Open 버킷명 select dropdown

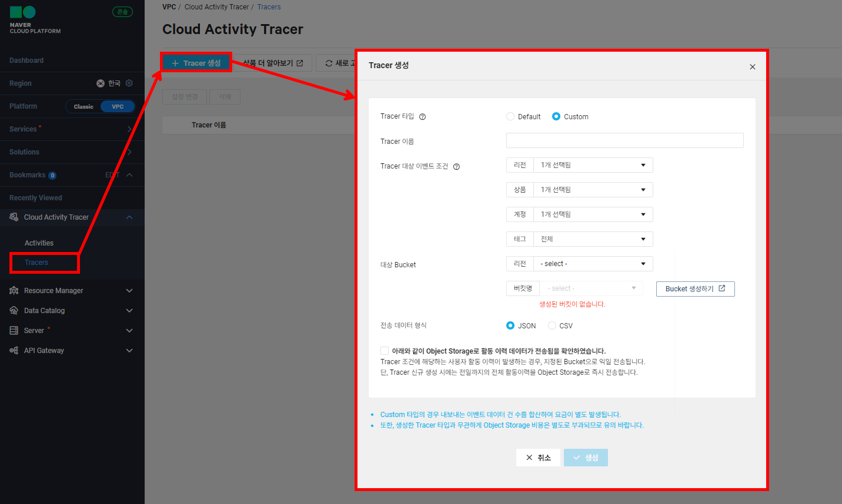click(x=591, y=288)
